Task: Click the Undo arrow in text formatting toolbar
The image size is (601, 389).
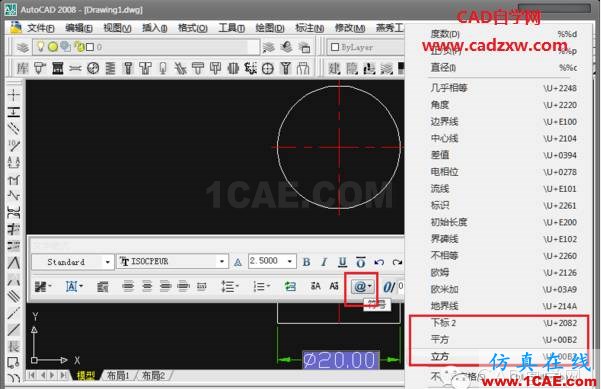Action: (x=379, y=262)
